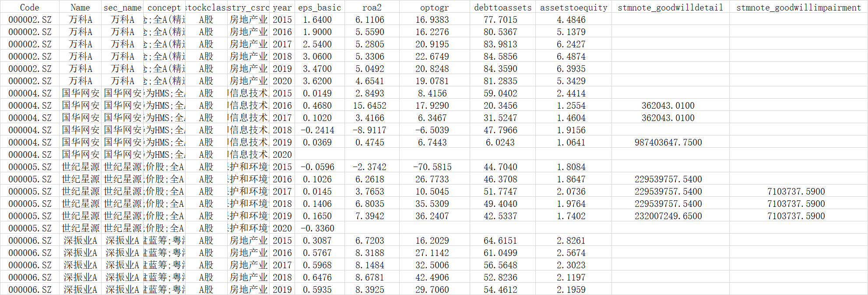Viewport: 868px width, 295px height.
Task: Select assetstoequity value 6.4874
Action: tap(571, 57)
